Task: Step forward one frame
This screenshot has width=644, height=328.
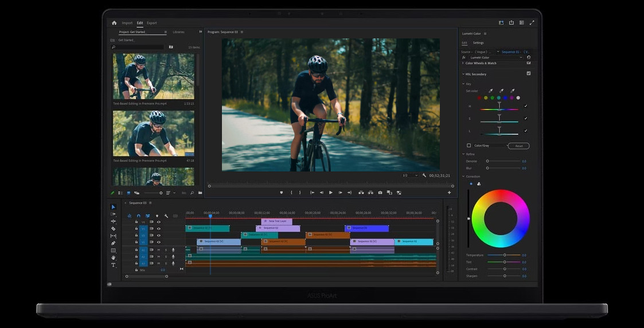Action: 341,193
